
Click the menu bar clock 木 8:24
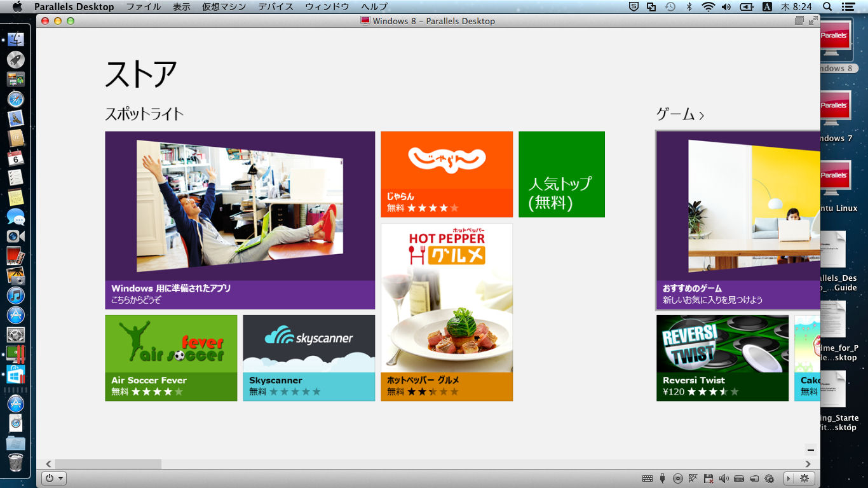[x=796, y=6]
